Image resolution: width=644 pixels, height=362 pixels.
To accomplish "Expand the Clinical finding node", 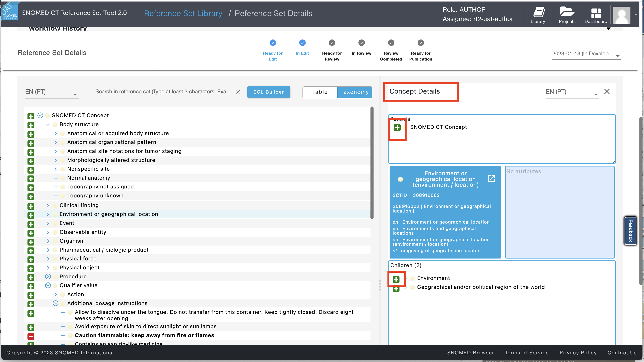I will 48,205.
